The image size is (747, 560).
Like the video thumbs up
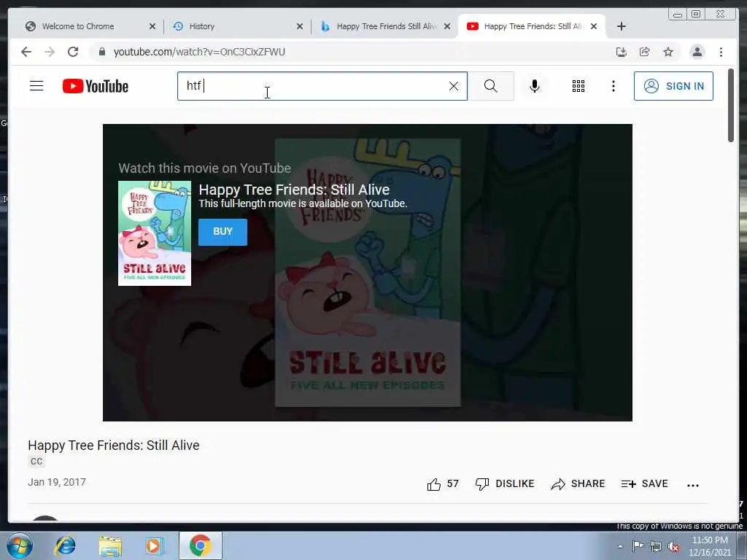(443, 484)
